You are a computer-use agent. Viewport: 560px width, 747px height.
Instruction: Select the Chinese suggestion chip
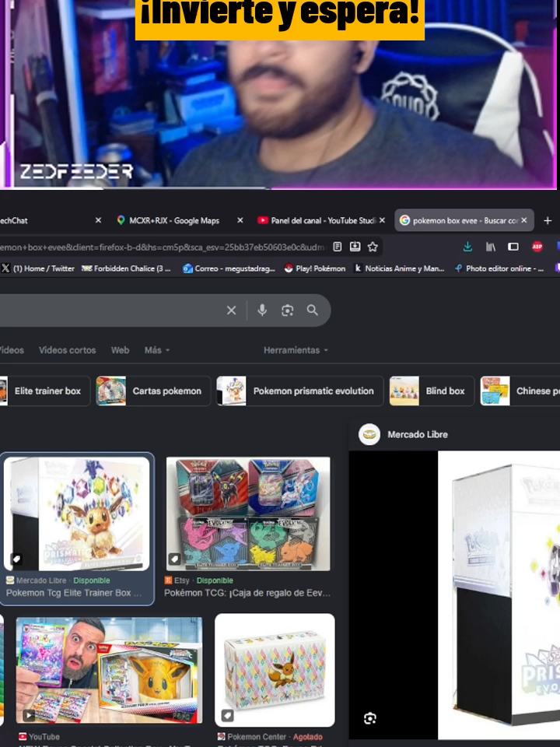520,391
